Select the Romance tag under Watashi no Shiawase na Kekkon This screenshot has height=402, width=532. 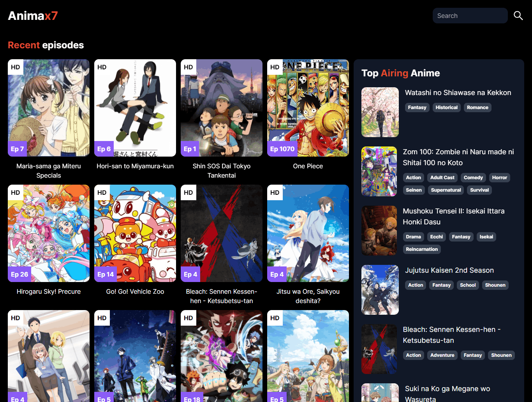[477, 107]
